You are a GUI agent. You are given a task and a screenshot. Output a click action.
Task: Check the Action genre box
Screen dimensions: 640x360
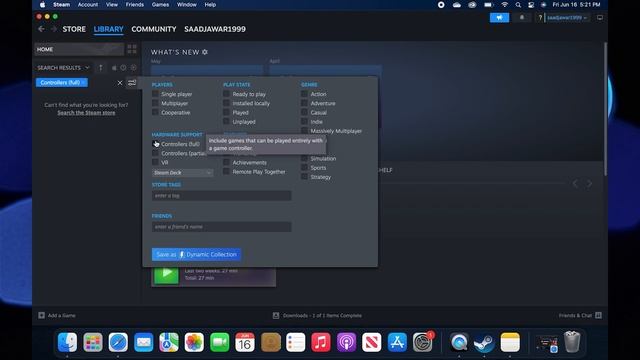point(304,94)
